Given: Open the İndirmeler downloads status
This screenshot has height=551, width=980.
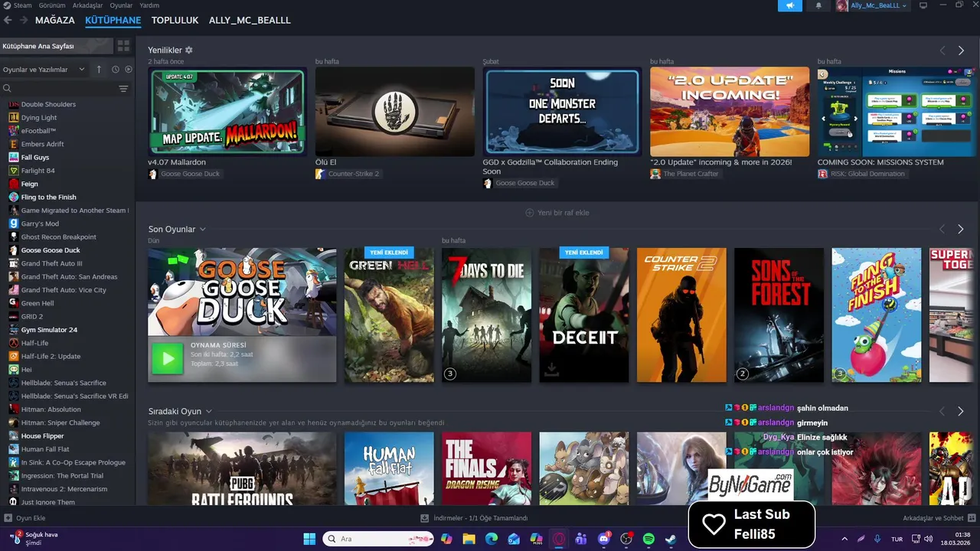Looking at the screenshot, I should tap(475, 518).
